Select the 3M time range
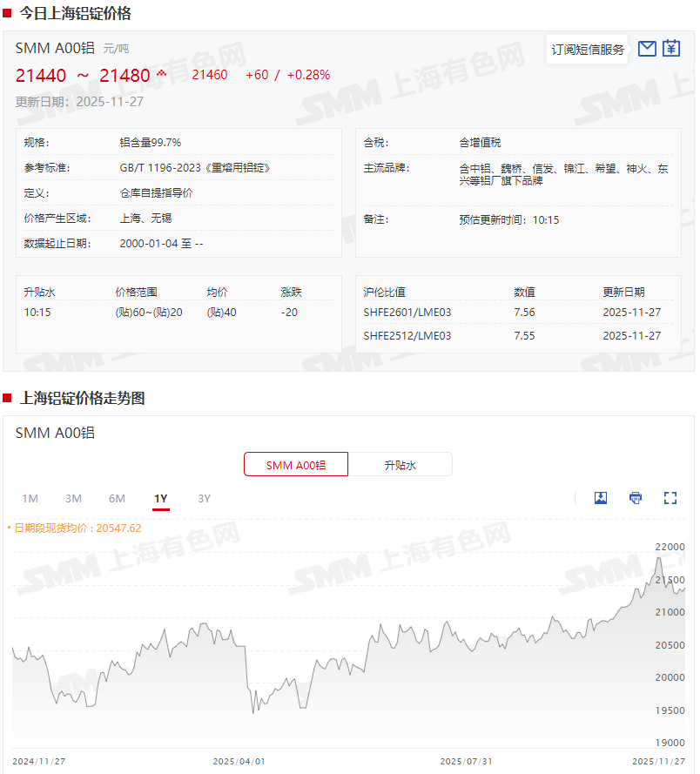 73,499
